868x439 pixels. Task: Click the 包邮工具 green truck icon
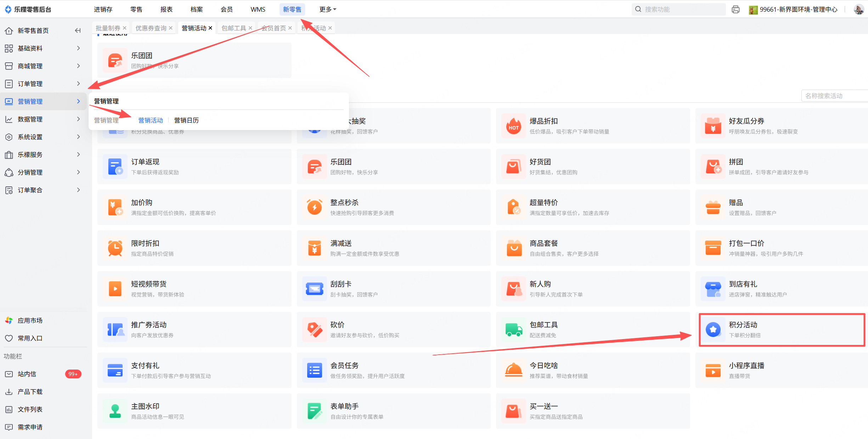click(x=514, y=330)
